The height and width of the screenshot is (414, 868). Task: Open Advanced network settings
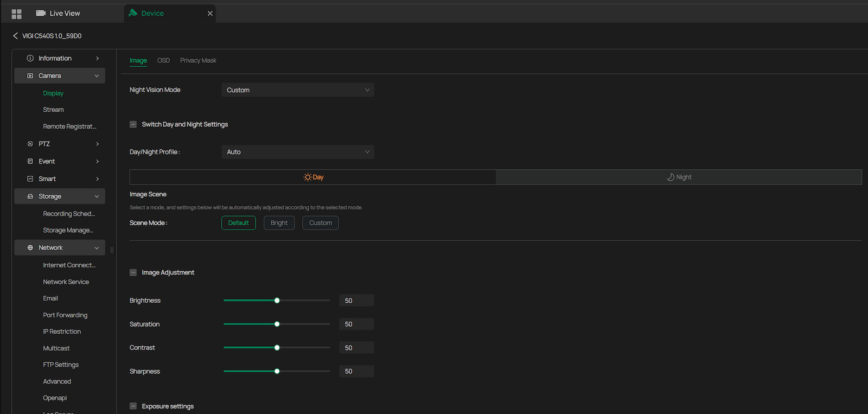57,381
